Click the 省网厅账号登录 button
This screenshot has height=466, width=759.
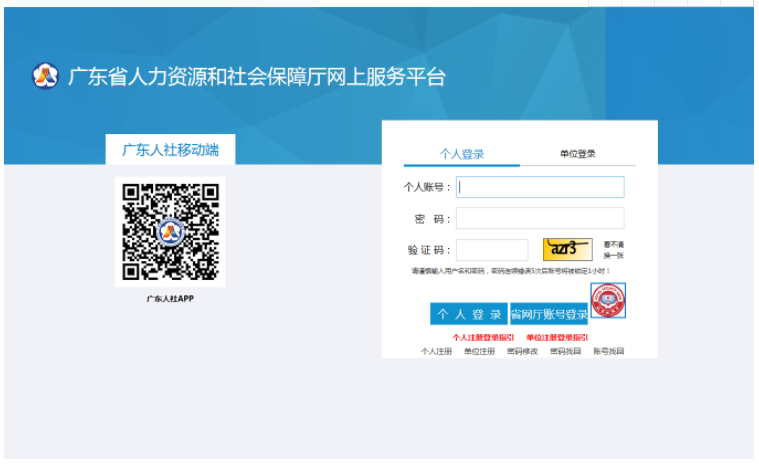549,314
